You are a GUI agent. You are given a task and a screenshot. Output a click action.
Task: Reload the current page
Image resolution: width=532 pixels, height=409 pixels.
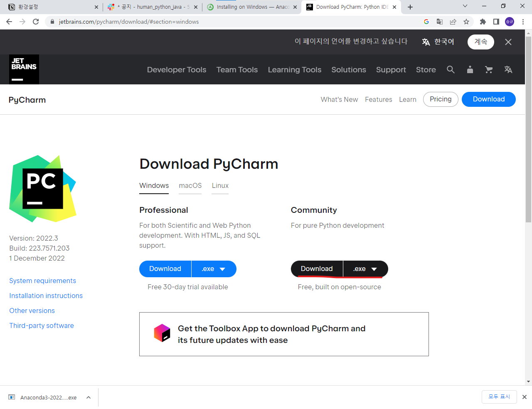(36, 22)
